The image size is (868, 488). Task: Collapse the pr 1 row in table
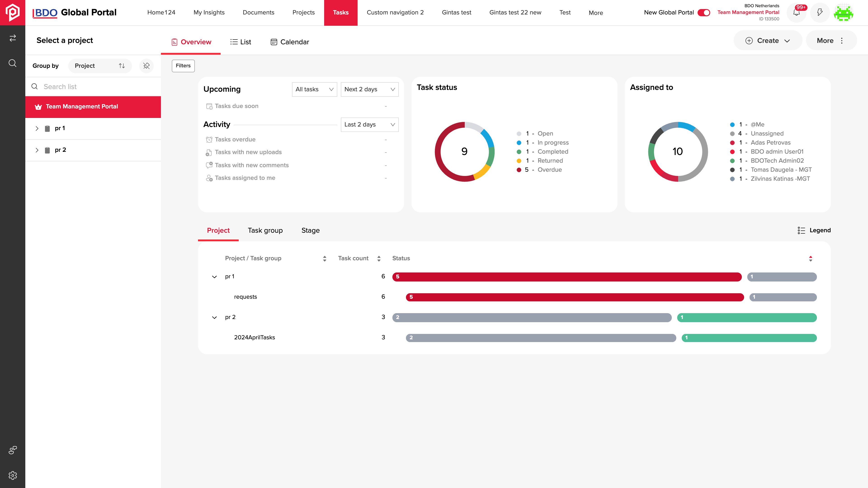coord(214,277)
